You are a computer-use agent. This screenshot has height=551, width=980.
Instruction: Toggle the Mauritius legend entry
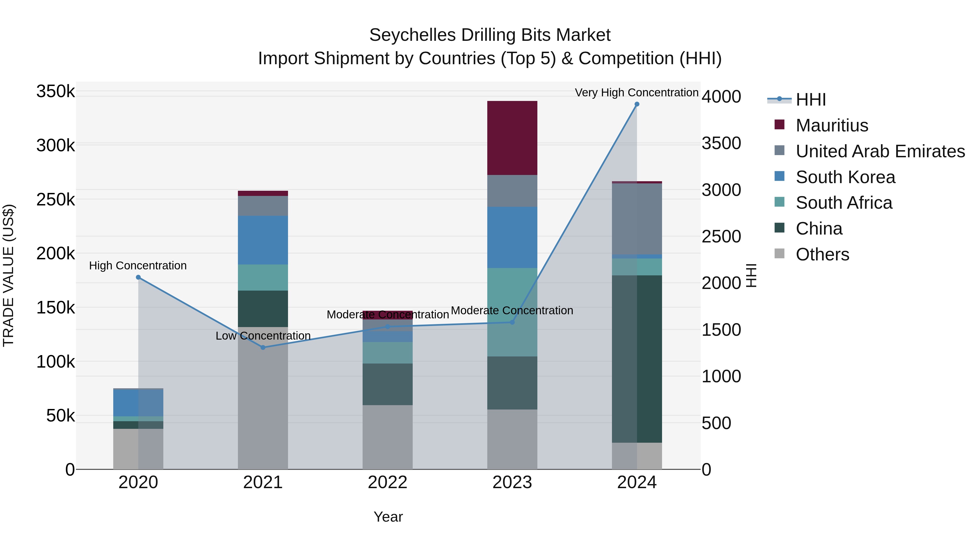821,125
